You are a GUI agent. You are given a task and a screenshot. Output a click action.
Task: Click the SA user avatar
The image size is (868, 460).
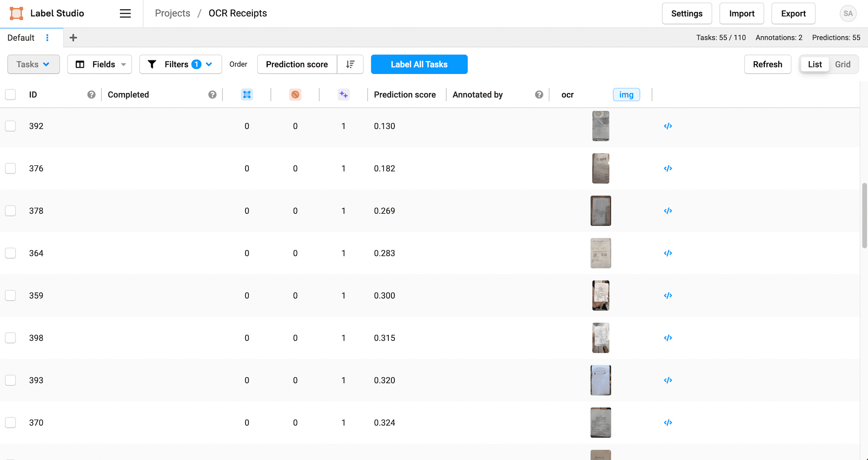pos(848,14)
